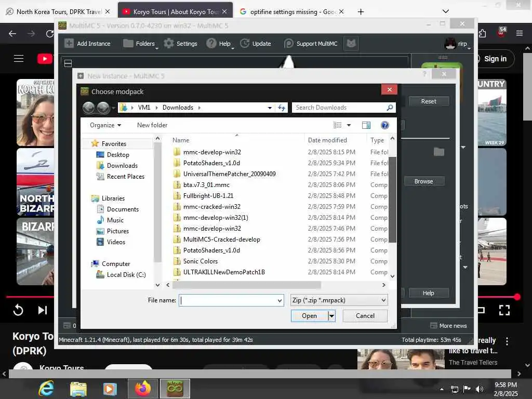532x399 pixels.
Task: Open the address bar path dropdown
Action: (270, 108)
